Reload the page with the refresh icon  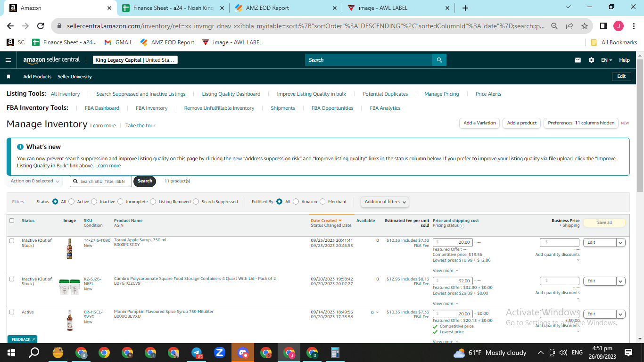coord(41,26)
